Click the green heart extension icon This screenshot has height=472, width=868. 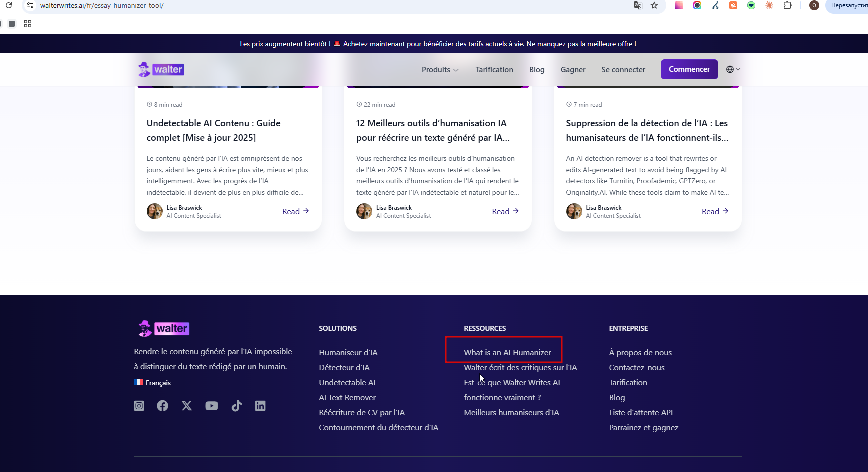click(x=751, y=5)
